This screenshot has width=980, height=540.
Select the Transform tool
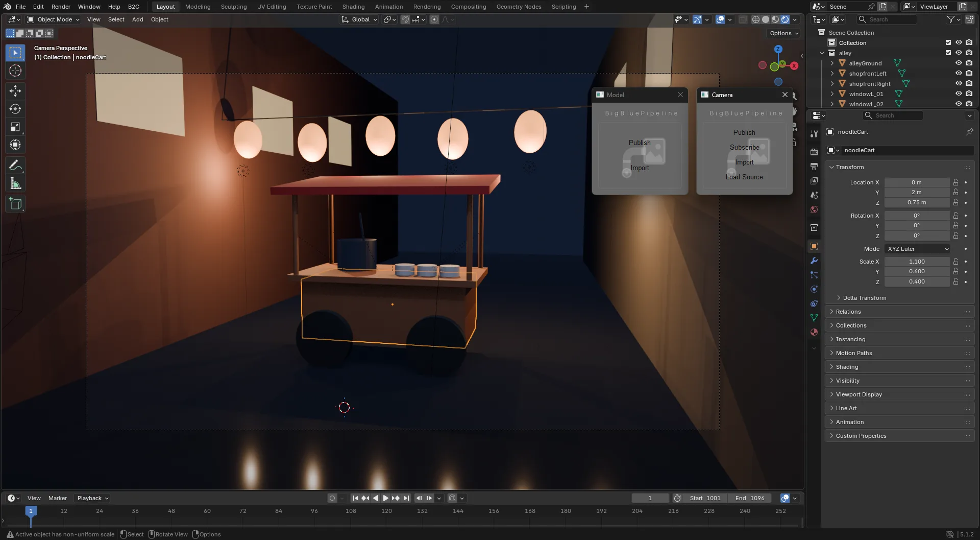tap(15, 145)
